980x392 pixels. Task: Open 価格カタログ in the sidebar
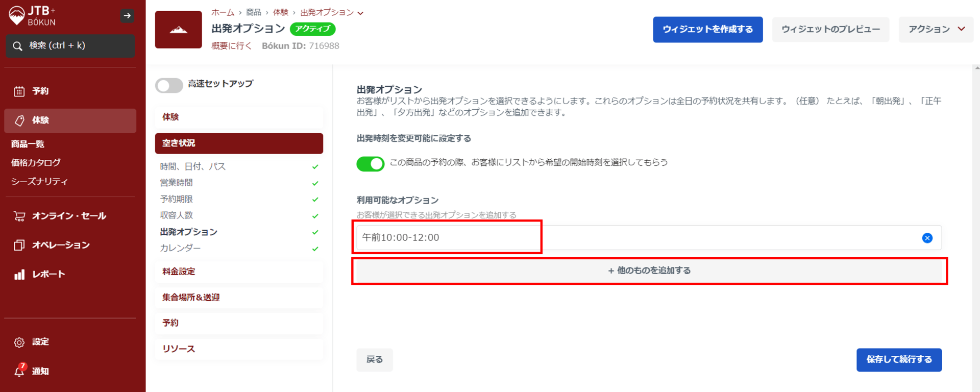coord(36,163)
